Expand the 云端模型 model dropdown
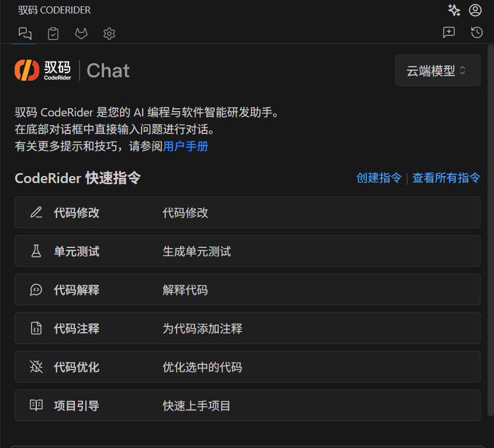494x448 pixels. (438, 70)
